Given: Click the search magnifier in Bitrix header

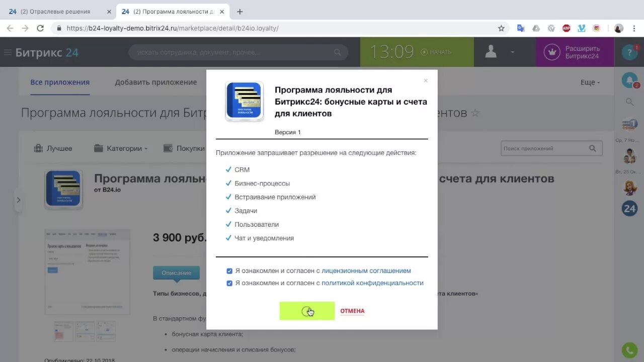Looking at the screenshot, I should (x=338, y=52).
